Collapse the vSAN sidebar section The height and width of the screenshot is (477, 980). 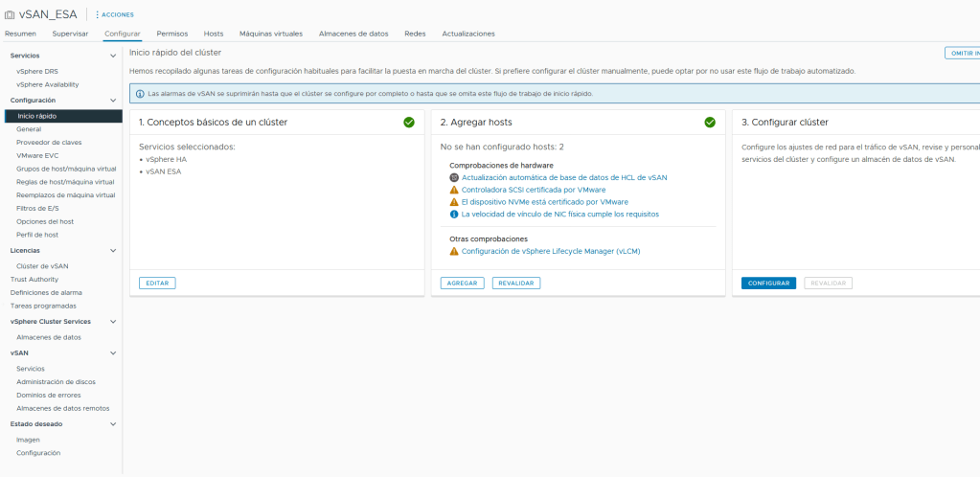pos(113,352)
